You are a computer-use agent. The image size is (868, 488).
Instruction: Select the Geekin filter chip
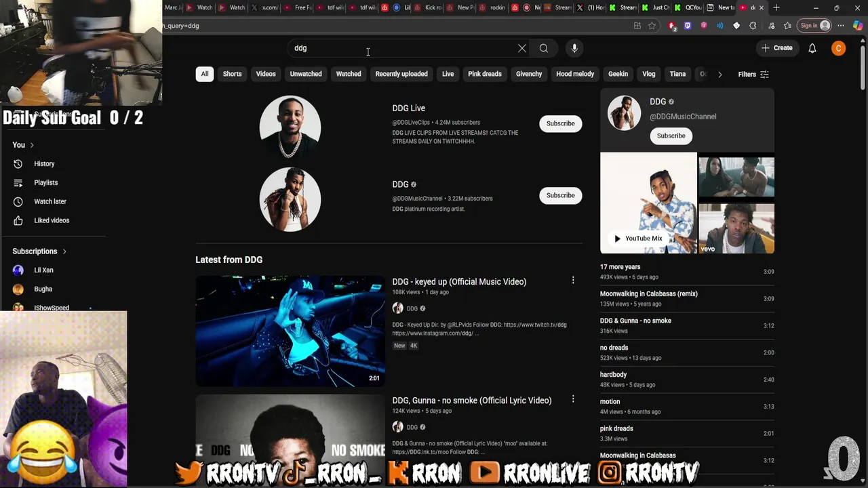pos(618,74)
